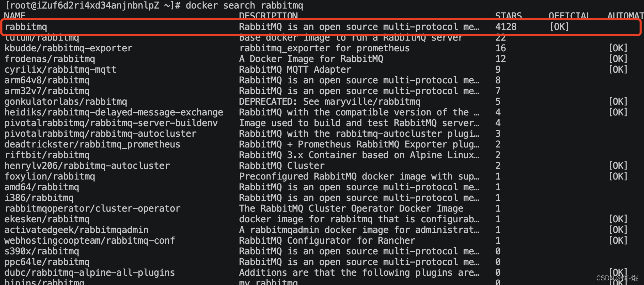Viewport: 644px width, 285px height.
Task: Select 'heidiks/rabbitmq-delayed-message-exchange' name
Action: tap(114, 112)
